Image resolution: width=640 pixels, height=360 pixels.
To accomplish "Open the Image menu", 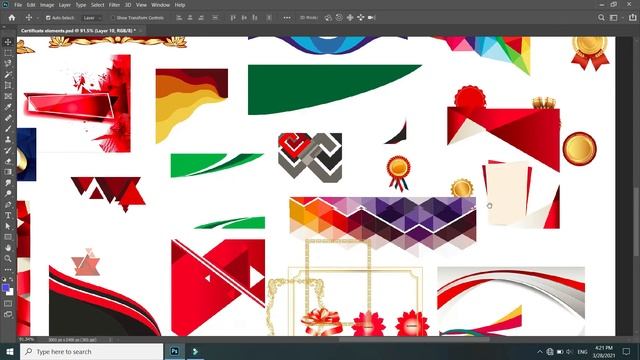I will (x=47, y=5).
